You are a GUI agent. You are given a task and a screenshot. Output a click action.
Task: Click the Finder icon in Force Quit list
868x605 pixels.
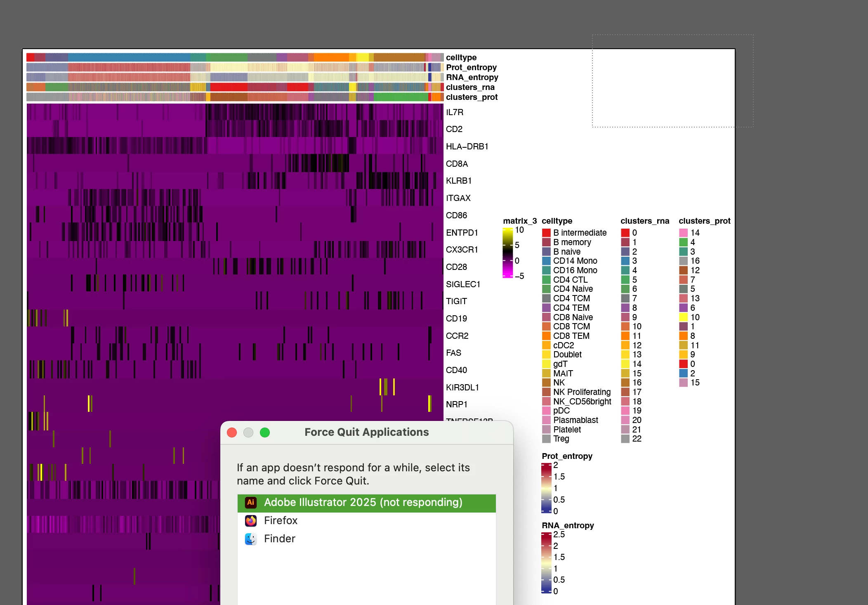click(251, 539)
